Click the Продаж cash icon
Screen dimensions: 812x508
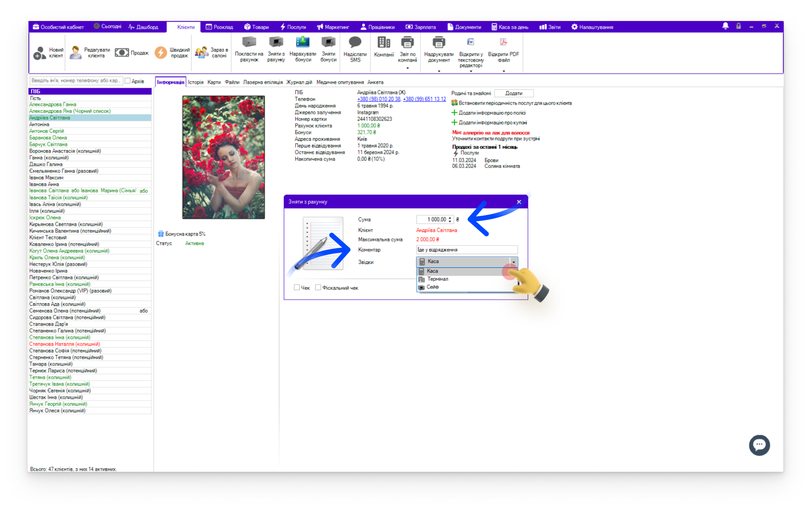tap(122, 52)
